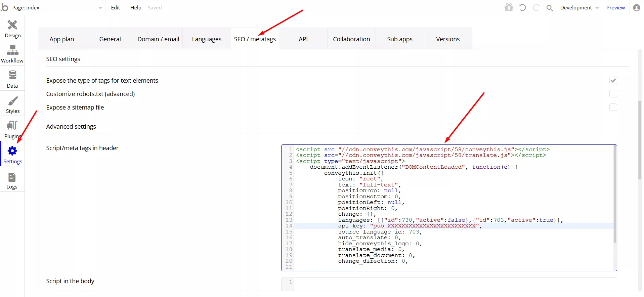Switch to the Versions tab
644x297 pixels.
click(448, 39)
